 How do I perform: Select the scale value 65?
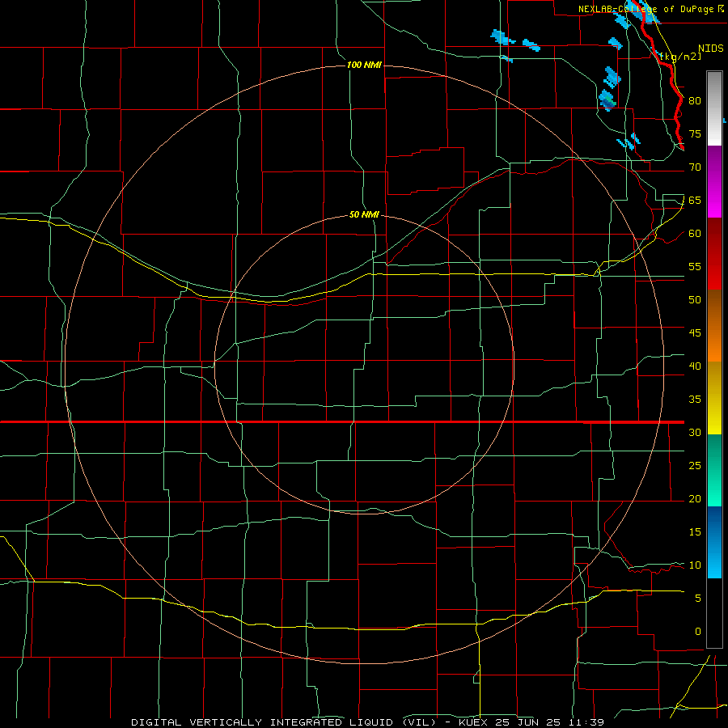coord(695,200)
